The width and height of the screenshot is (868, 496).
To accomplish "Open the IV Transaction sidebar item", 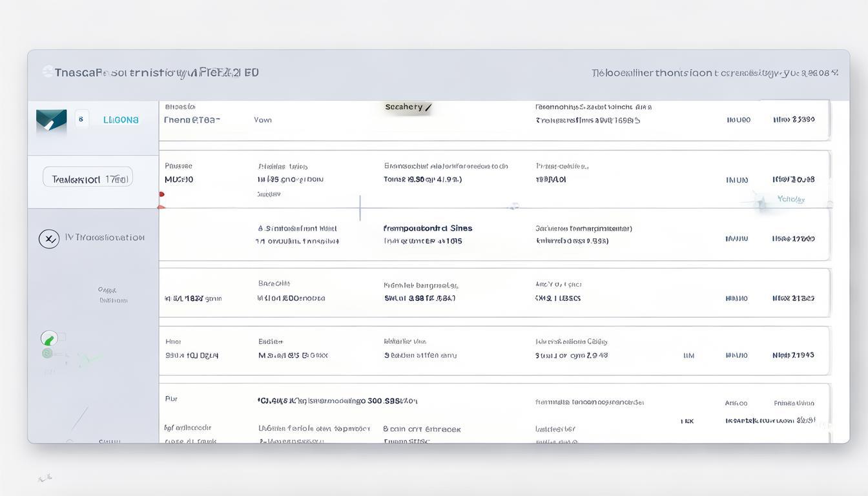I will [105, 238].
